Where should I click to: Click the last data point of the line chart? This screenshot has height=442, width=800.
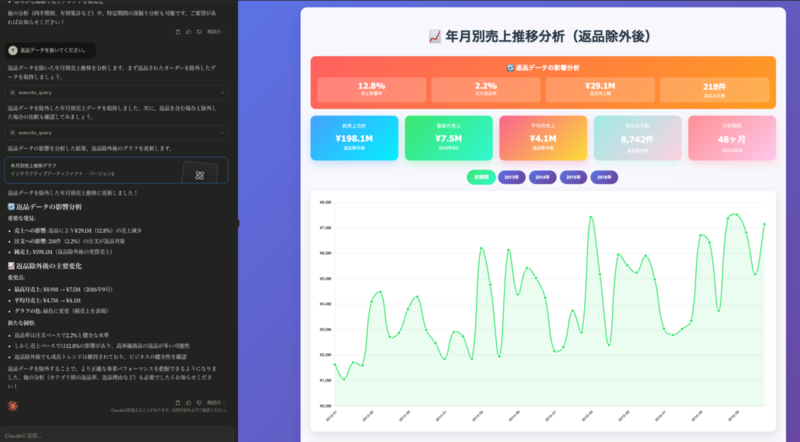click(x=764, y=224)
